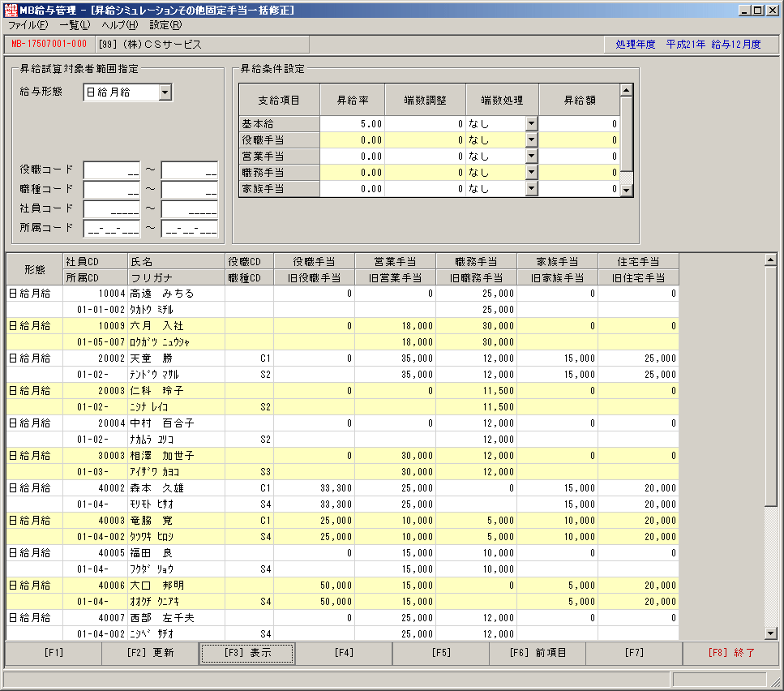Open the ファイル(F) menu
This screenshot has width=784, height=691.
point(28,25)
